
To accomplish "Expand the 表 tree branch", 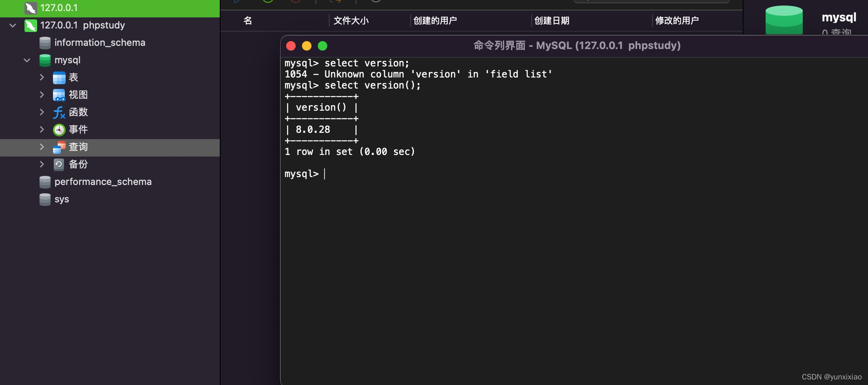I will [42, 77].
